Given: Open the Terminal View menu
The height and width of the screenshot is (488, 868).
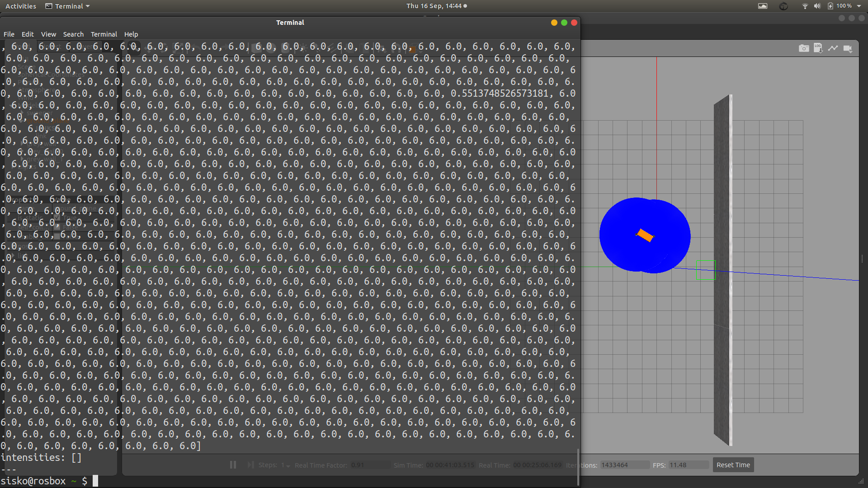Looking at the screenshot, I should (x=48, y=34).
